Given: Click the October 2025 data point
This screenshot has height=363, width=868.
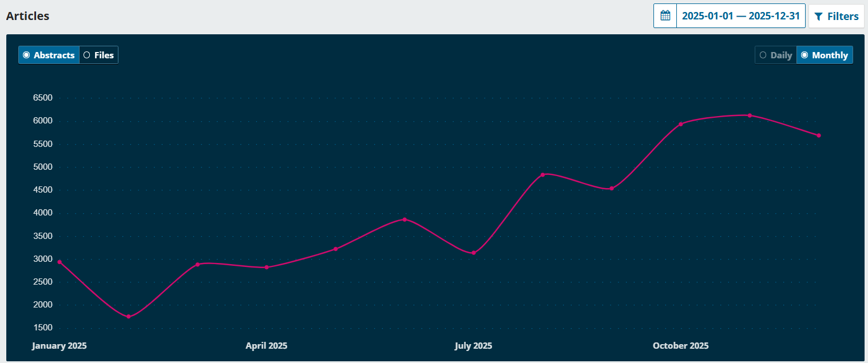Looking at the screenshot, I should (680, 124).
